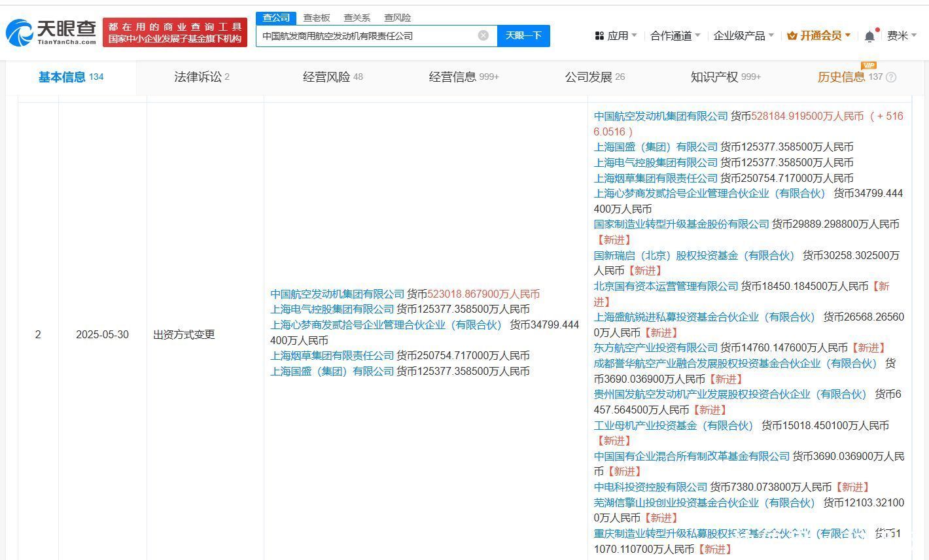Open 东方航空产业投资有限公司 link
Viewport: 929px width, 560px height.
[656, 348]
